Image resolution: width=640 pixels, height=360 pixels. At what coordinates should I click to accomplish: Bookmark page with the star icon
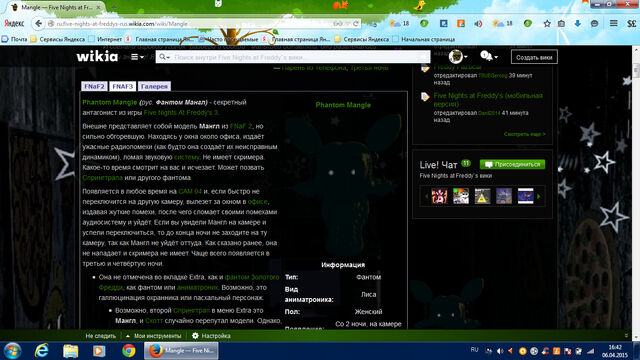pos(547,24)
